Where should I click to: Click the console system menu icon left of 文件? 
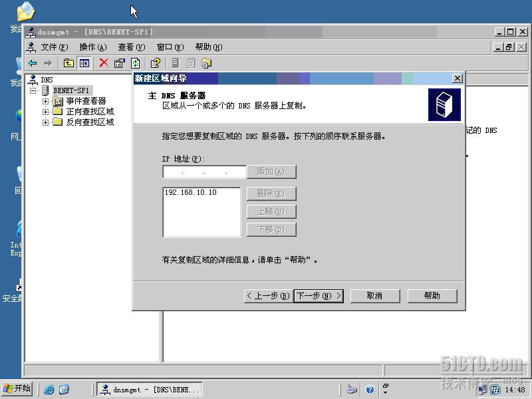click(x=31, y=47)
